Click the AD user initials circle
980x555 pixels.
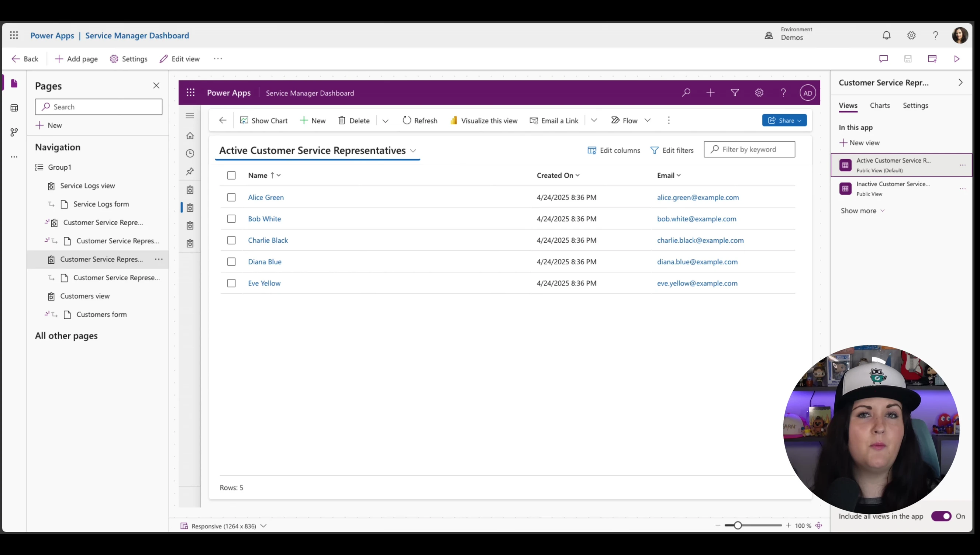click(808, 93)
